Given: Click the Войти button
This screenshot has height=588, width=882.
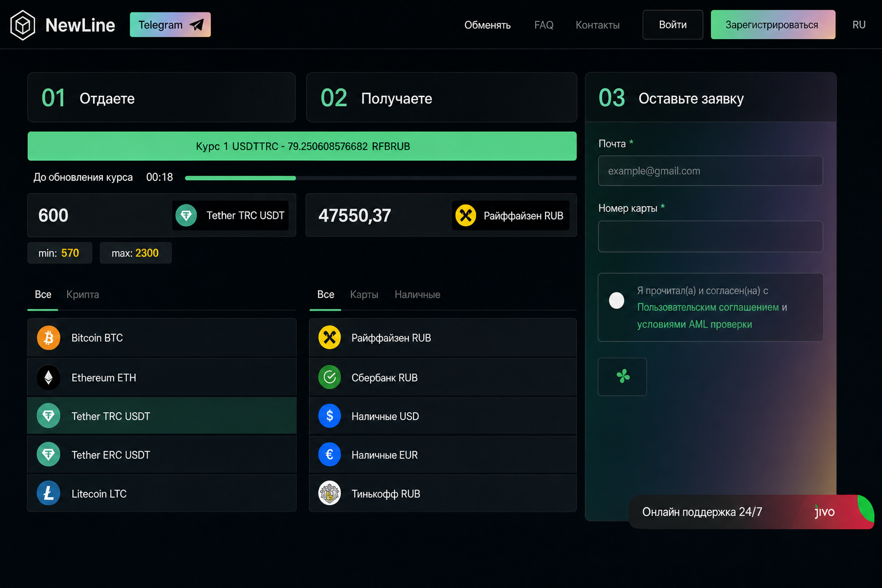Looking at the screenshot, I should [x=673, y=25].
